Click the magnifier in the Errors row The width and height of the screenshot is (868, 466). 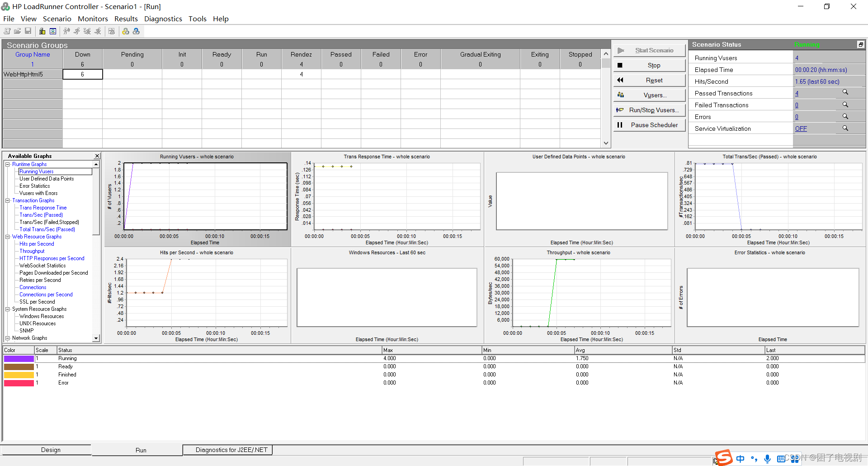tap(845, 116)
